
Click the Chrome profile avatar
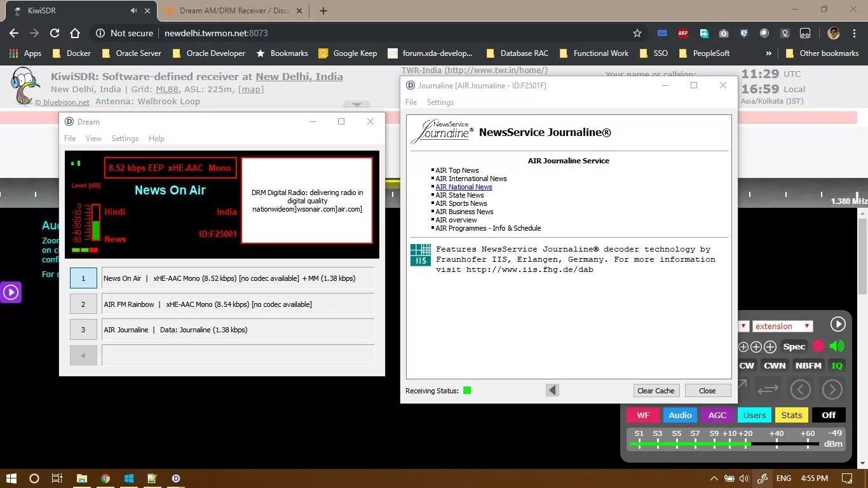(834, 33)
